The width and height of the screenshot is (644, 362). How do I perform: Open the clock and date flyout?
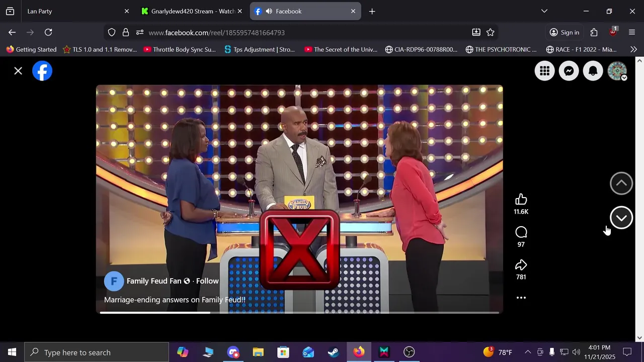(599, 352)
